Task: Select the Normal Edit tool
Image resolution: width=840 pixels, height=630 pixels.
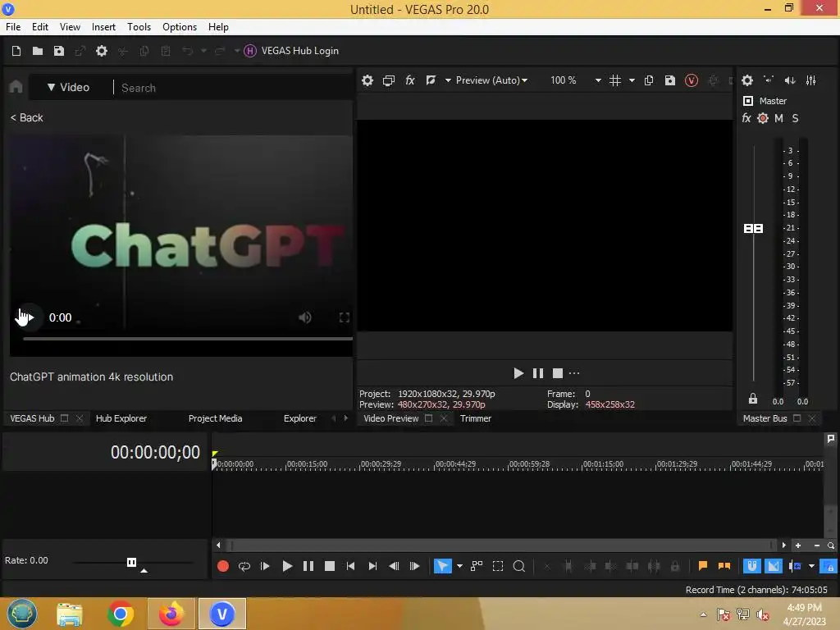Action: click(x=442, y=566)
